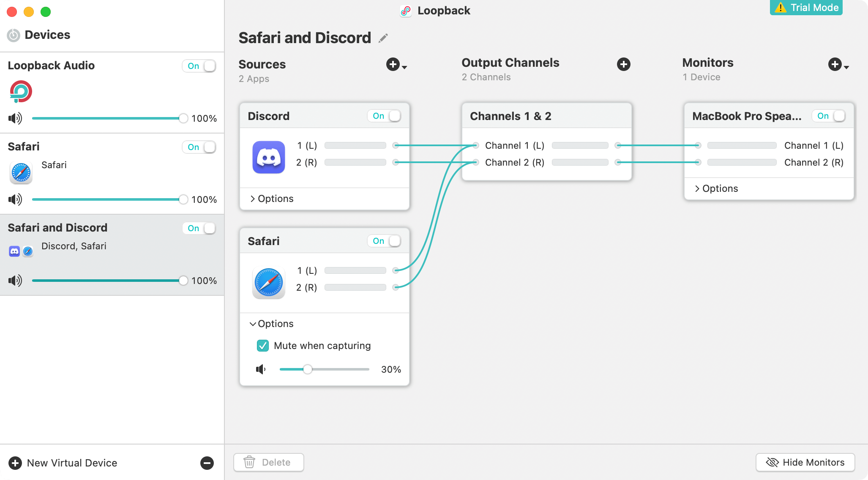Click the Hide Monitors button
The height and width of the screenshot is (480, 868).
pos(805,462)
